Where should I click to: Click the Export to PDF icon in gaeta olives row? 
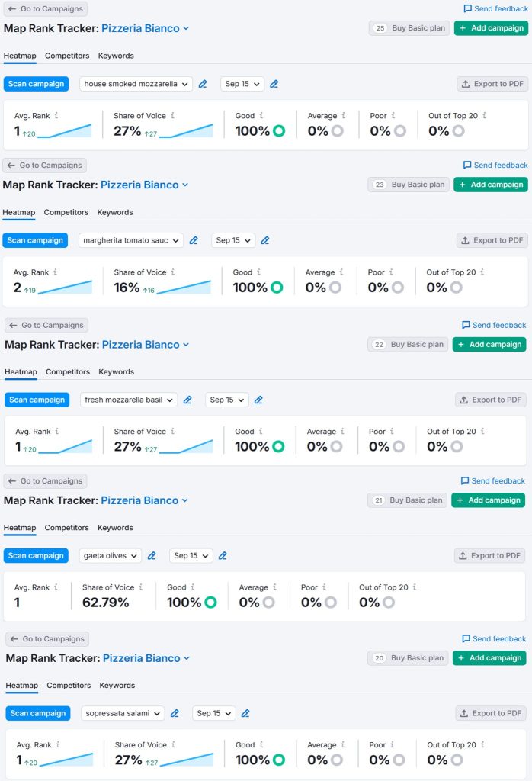click(463, 556)
